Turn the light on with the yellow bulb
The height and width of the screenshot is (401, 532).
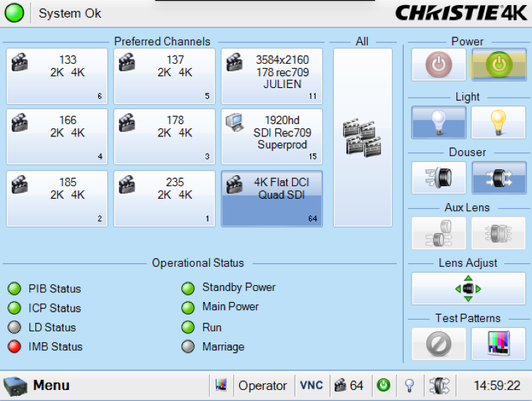point(498,122)
